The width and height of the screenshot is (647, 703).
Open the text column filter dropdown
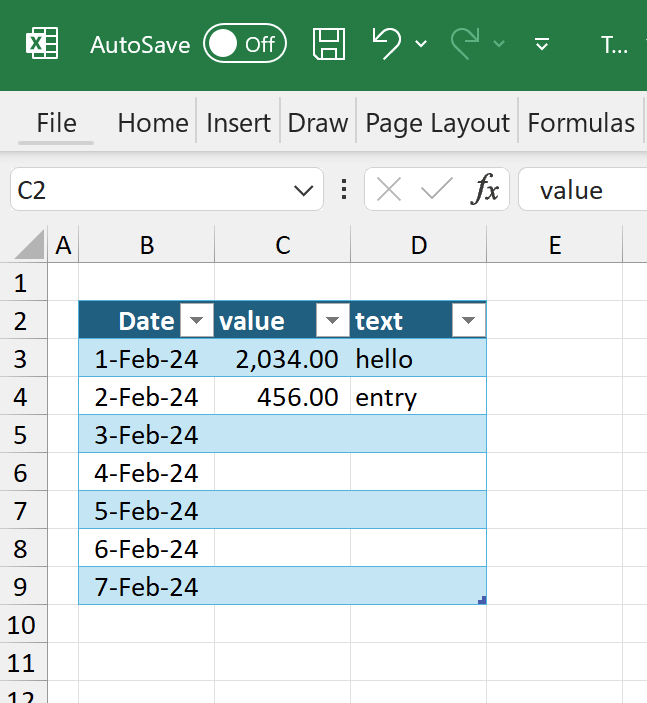[468, 320]
